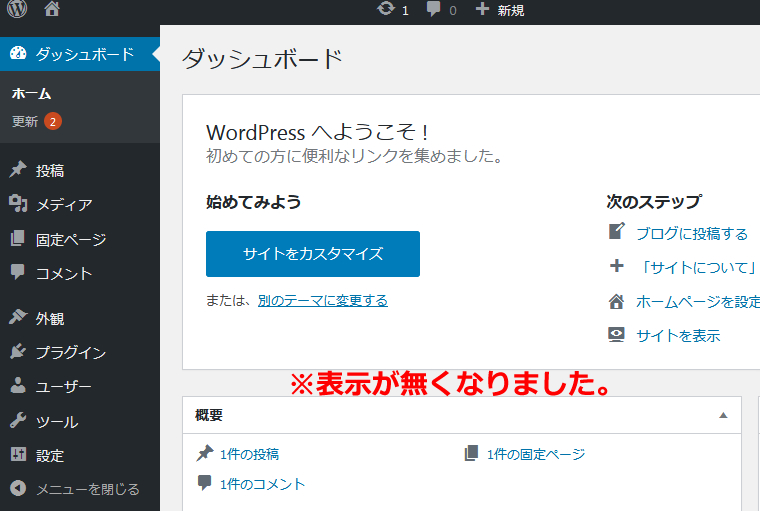Click the プラグイン plug icon
The image size is (760, 511).
click(x=18, y=351)
